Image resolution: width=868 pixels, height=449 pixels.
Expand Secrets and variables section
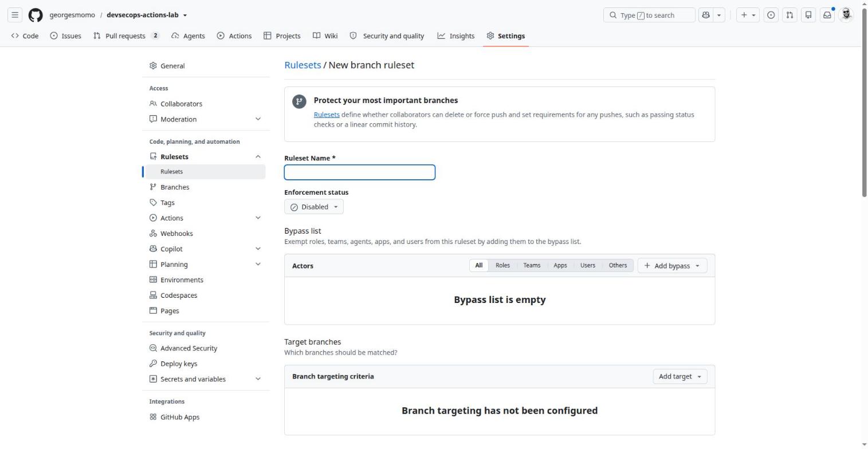coord(205,379)
